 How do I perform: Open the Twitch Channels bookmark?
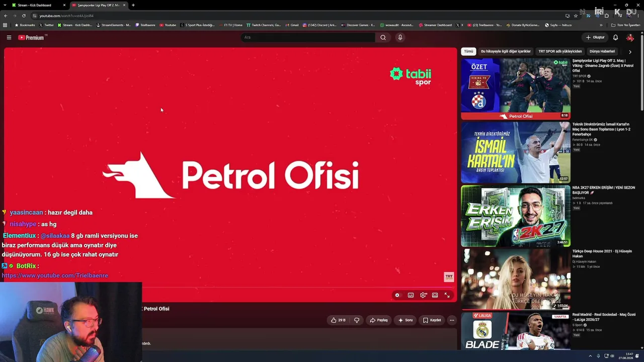click(x=264, y=25)
